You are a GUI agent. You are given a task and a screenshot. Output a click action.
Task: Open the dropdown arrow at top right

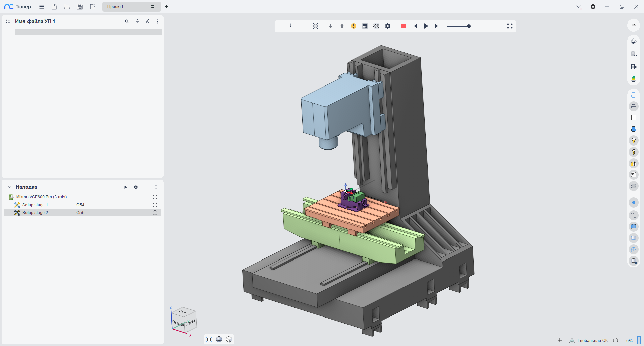(579, 7)
